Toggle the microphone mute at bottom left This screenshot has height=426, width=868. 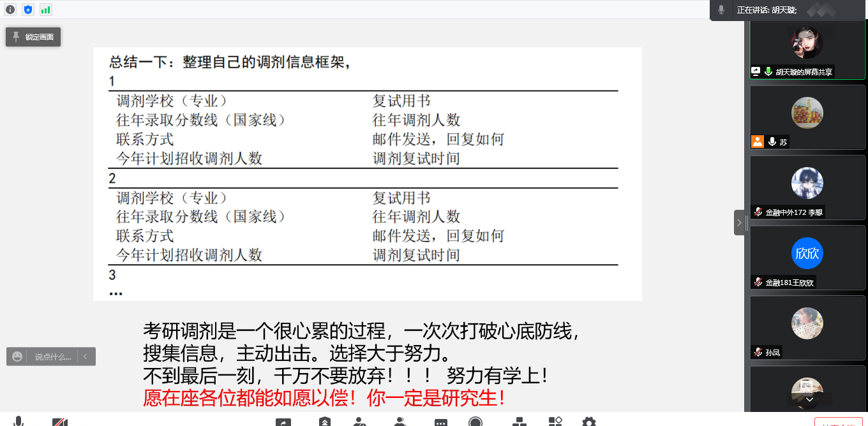click(19, 422)
